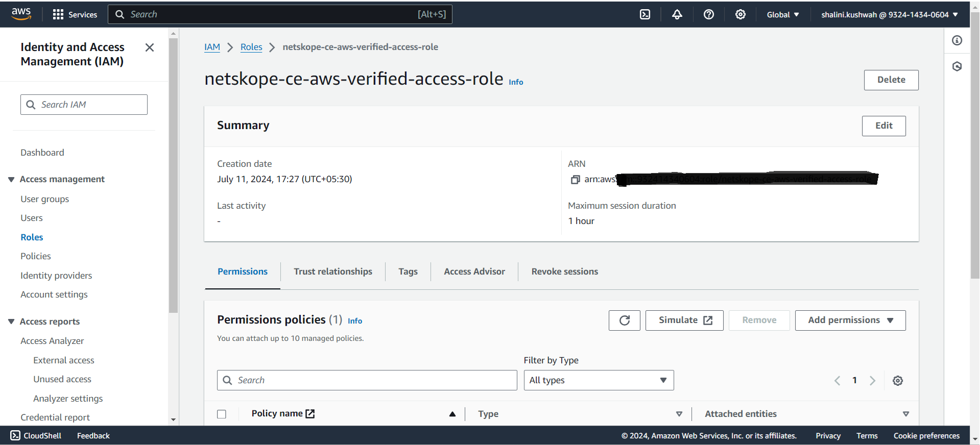The height and width of the screenshot is (445, 980).
Task: Open Identity providers in the sidebar
Action: coord(56,276)
